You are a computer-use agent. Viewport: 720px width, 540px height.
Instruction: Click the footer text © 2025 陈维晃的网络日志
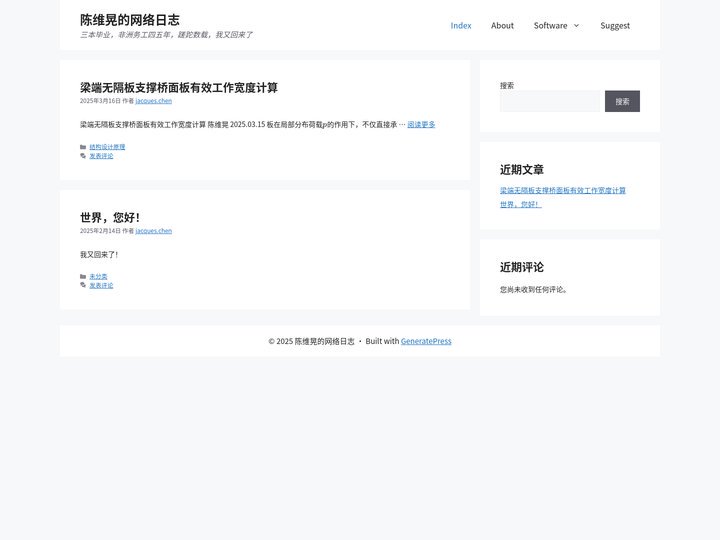tap(311, 341)
